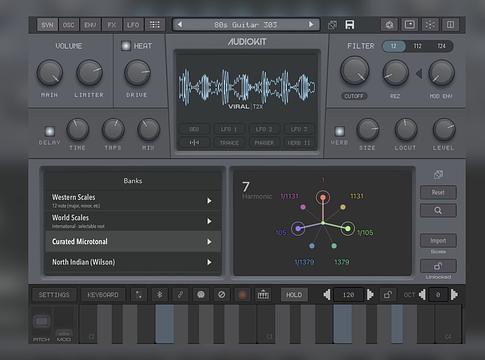The width and height of the screenshot is (485, 360).
Task: Switch to the OSC tab
Action: tap(69, 25)
